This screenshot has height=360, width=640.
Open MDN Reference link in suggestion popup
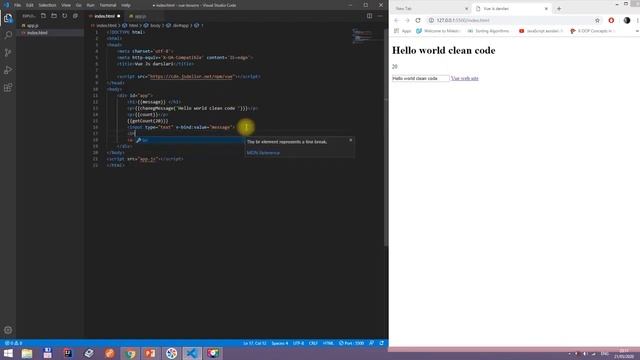(x=263, y=153)
